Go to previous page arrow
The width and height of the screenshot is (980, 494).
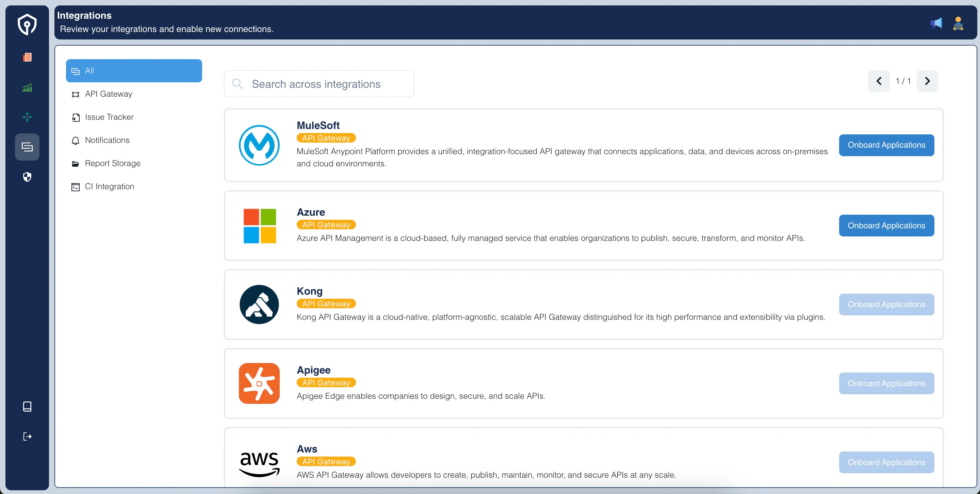[879, 81]
